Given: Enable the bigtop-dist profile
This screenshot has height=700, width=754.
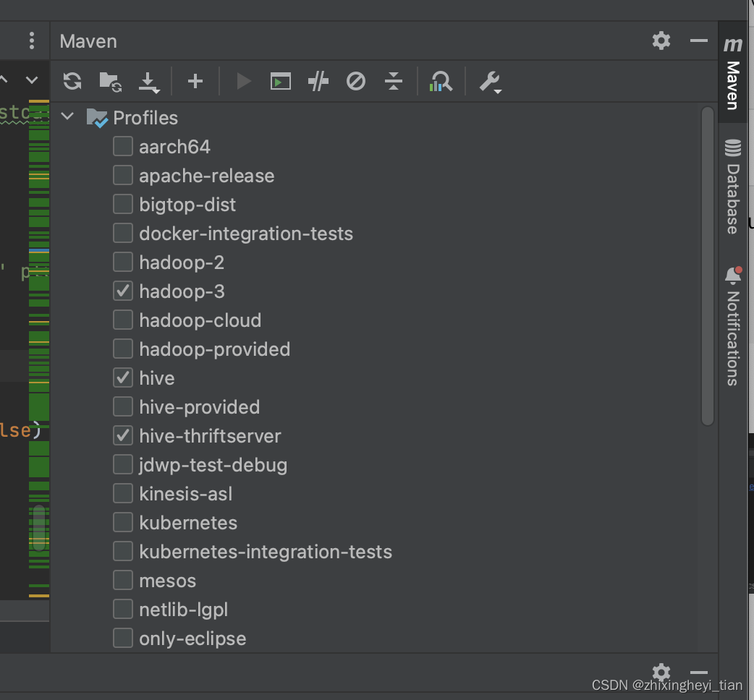Looking at the screenshot, I should (x=123, y=204).
